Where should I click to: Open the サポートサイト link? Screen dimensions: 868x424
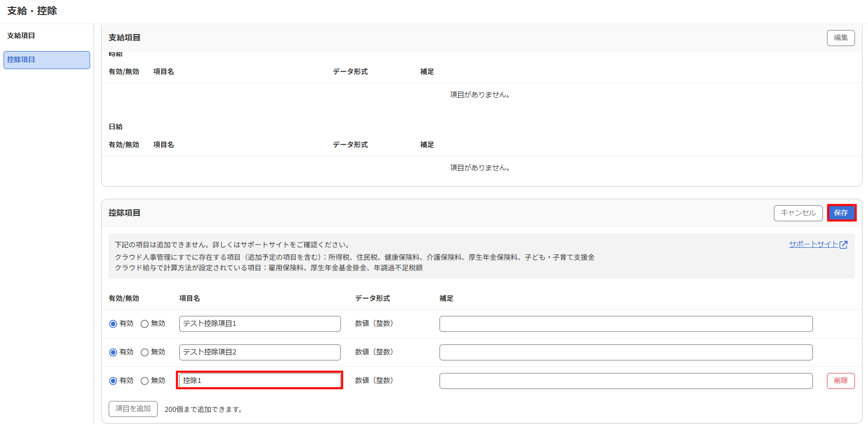point(813,244)
